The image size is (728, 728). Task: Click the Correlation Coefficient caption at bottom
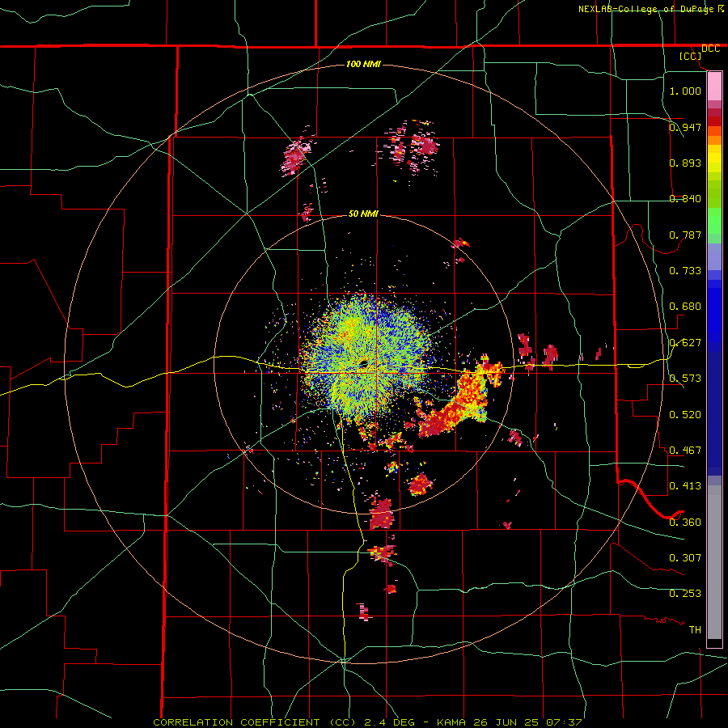tap(367, 722)
